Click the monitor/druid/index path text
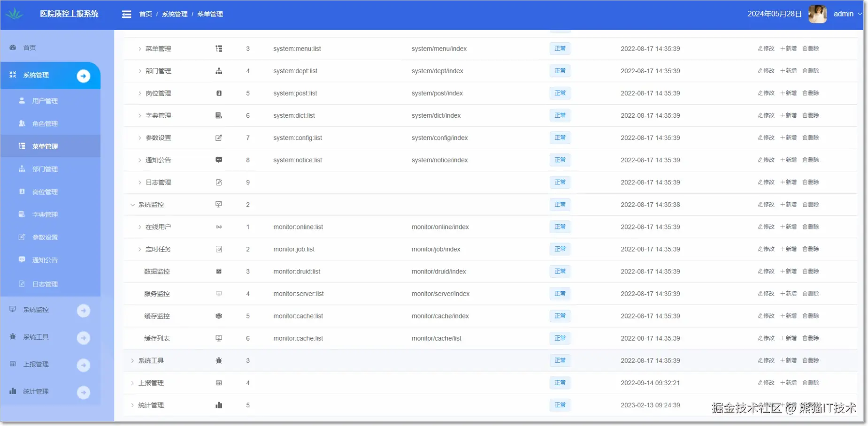The image size is (868, 426). tap(439, 272)
